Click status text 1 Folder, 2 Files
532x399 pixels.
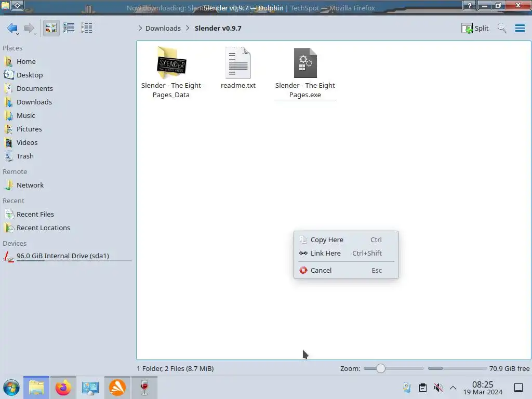click(175, 368)
